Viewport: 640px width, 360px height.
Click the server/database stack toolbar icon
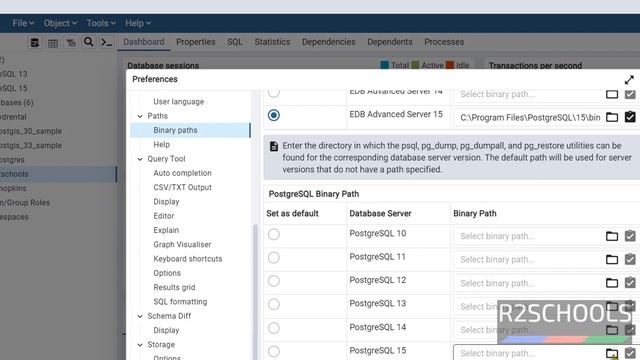tap(35, 42)
